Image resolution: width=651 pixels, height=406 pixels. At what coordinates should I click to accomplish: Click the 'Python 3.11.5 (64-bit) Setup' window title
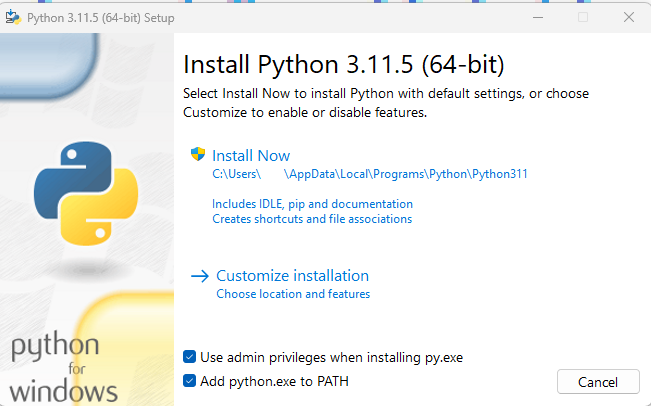(x=100, y=18)
